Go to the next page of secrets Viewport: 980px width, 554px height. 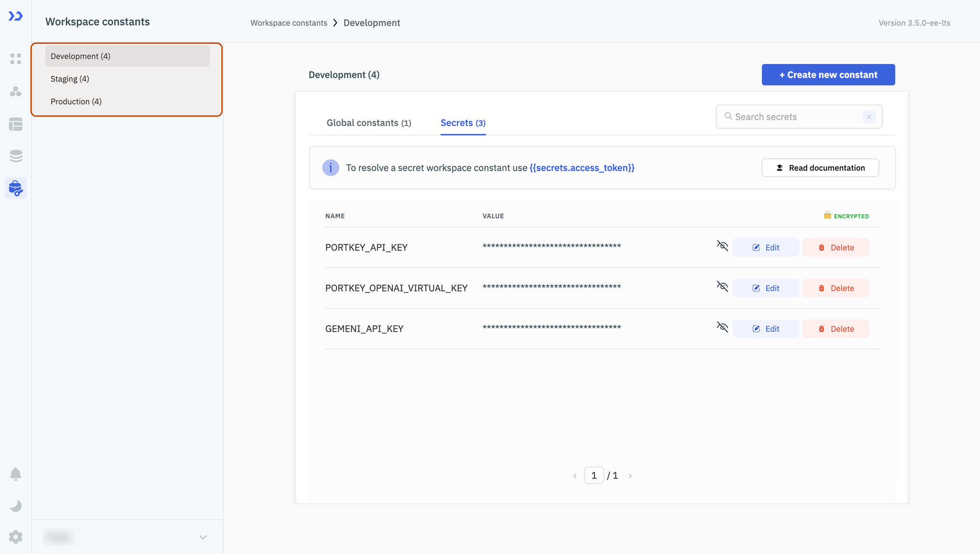click(630, 475)
